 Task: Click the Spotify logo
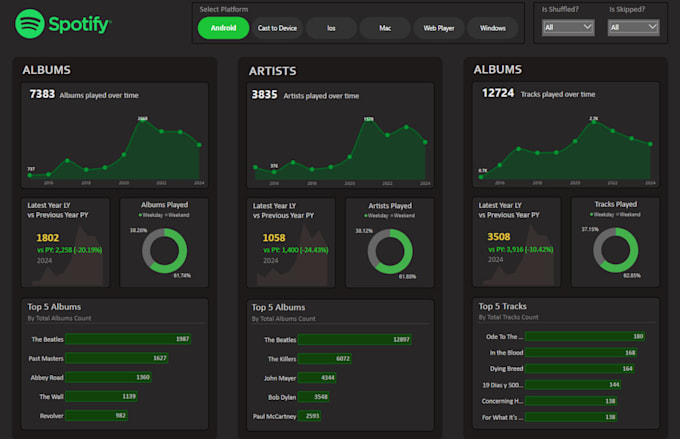63,24
